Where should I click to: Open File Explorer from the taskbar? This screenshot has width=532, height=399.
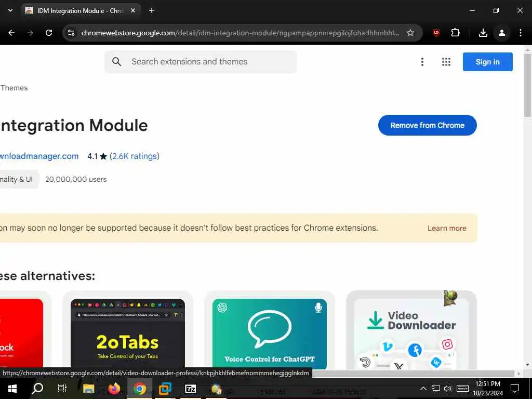[88, 388]
